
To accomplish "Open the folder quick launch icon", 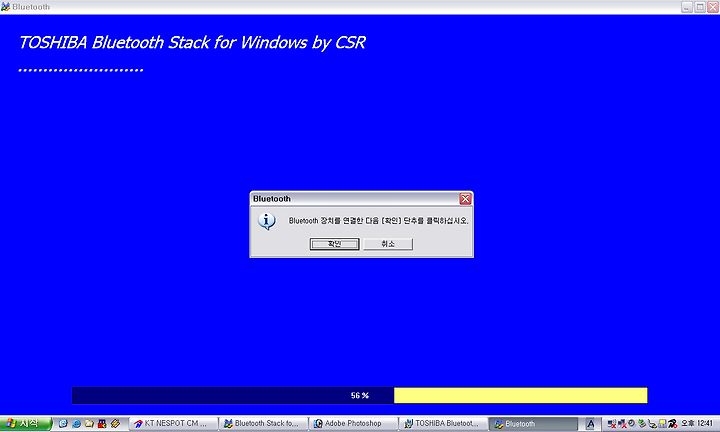I will click(x=89, y=423).
